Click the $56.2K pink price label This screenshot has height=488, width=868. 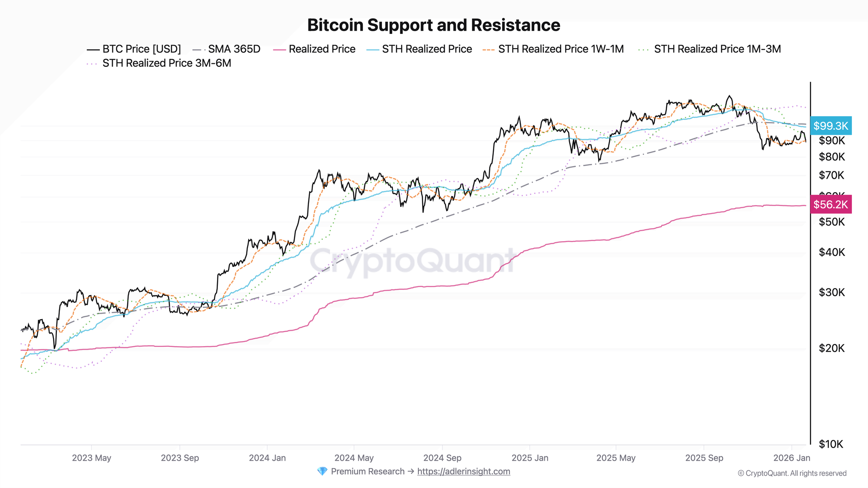tap(830, 204)
